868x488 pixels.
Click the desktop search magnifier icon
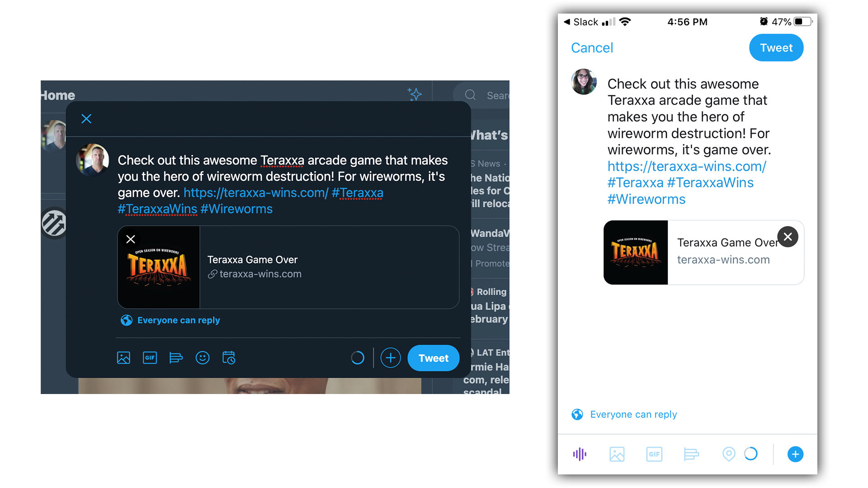[x=470, y=95]
